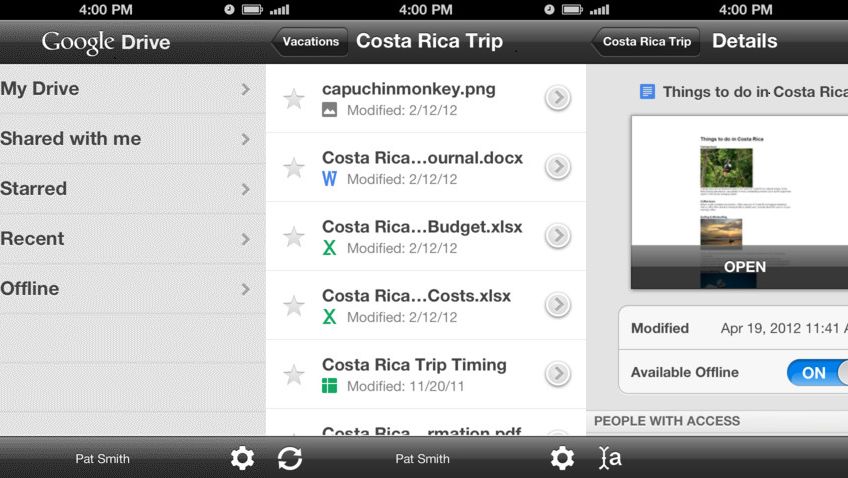Tap the Things to do document thumbnail
This screenshot has height=478, width=848.
tap(740, 192)
